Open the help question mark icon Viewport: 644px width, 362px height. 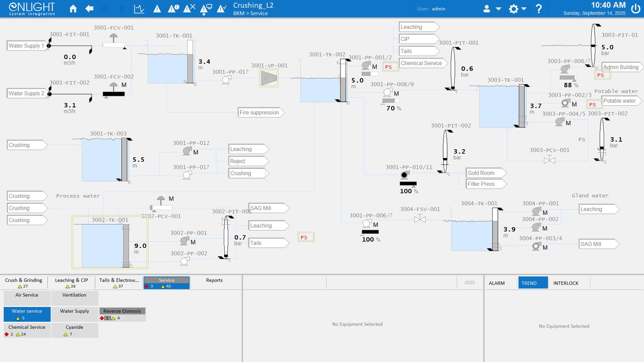[x=539, y=8]
